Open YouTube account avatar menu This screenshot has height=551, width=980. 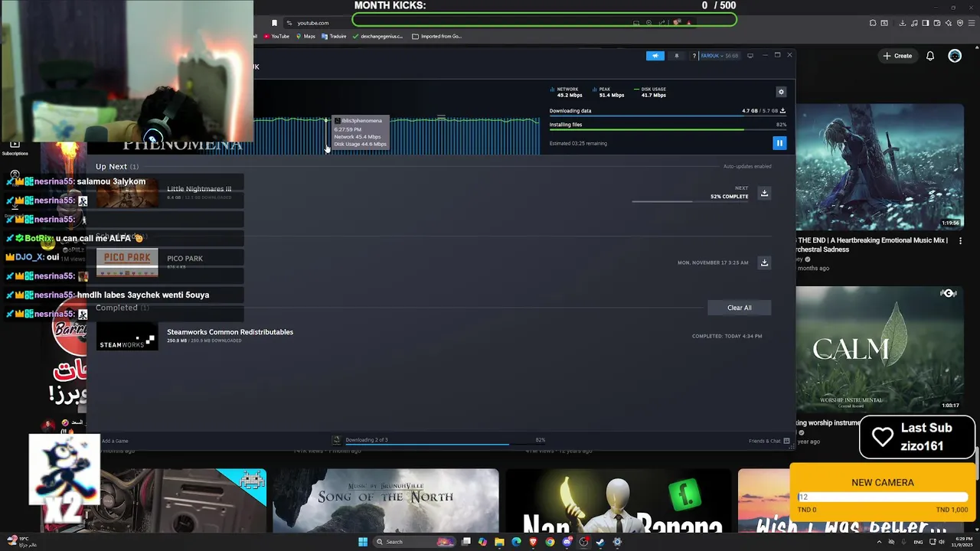click(x=955, y=56)
